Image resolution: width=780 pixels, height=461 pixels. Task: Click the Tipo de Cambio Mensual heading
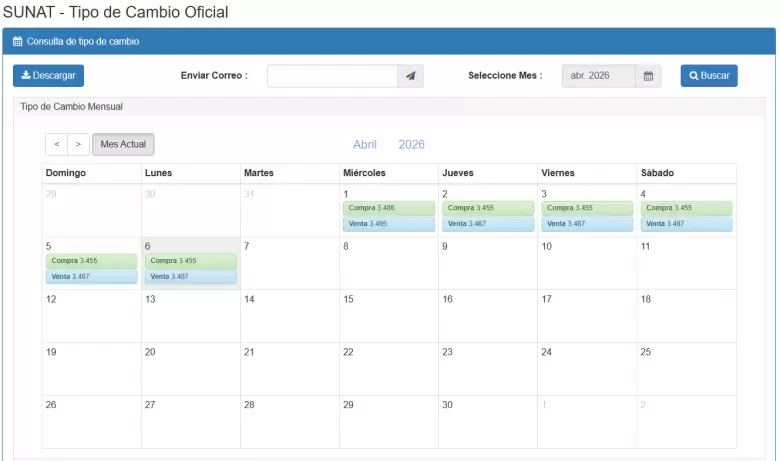click(x=71, y=106)
